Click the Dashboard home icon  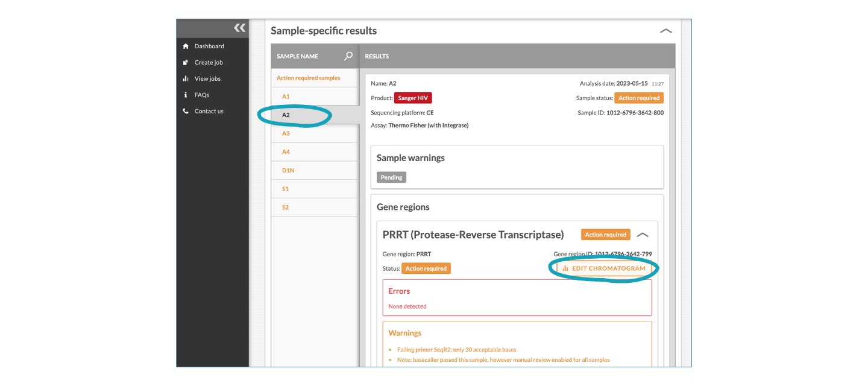pyautogui.click(x=186, y=46)
